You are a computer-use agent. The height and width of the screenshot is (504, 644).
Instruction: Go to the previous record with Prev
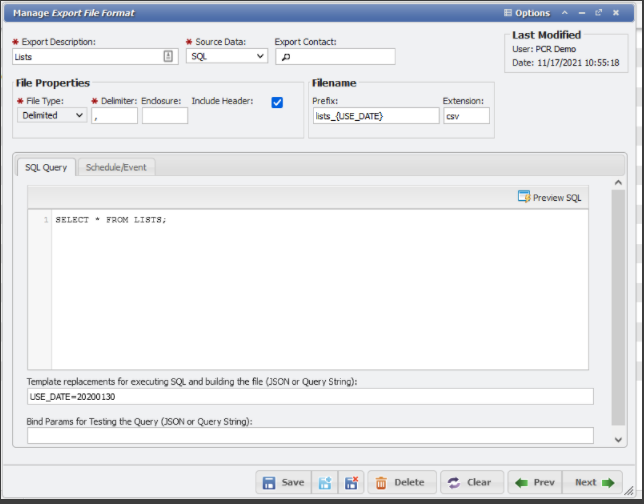[x=534, y=482]
